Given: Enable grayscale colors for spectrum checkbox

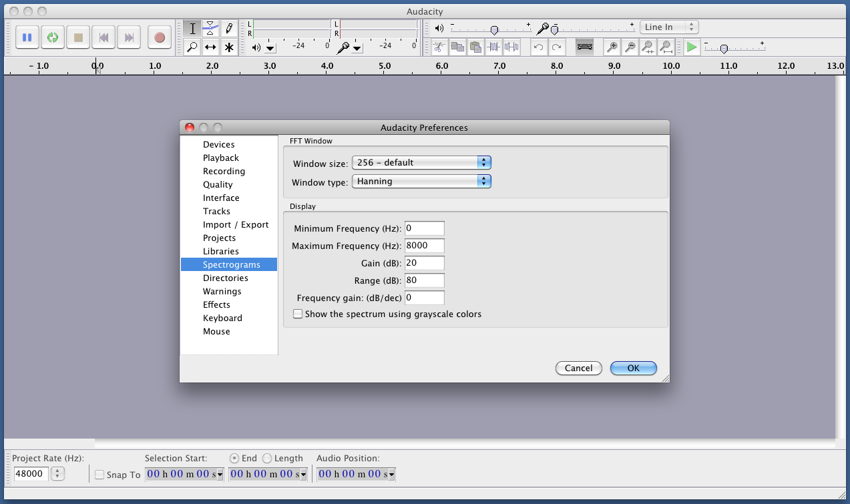Looking at the screenshot, I should click(298, 314).
